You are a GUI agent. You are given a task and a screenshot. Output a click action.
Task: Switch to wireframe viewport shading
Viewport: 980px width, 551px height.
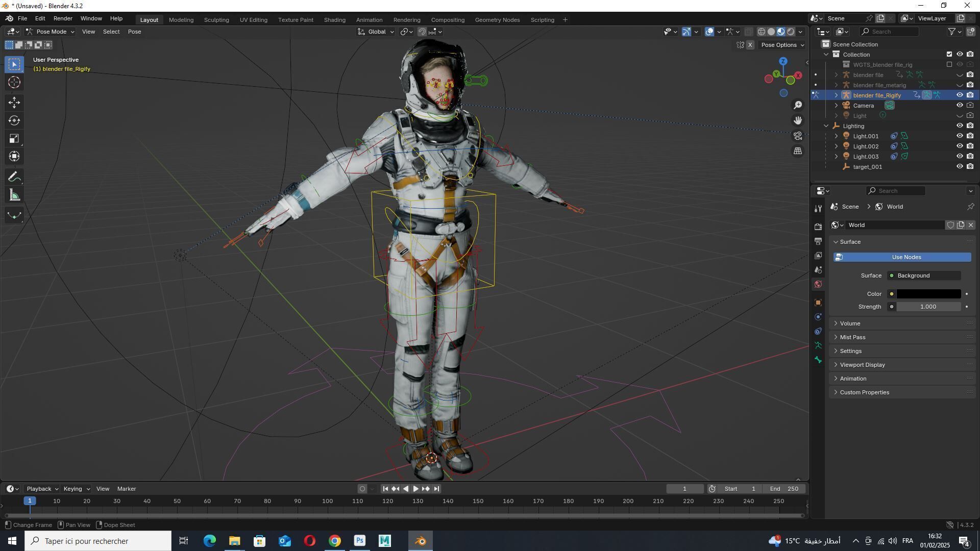click(x=761, y=32)
